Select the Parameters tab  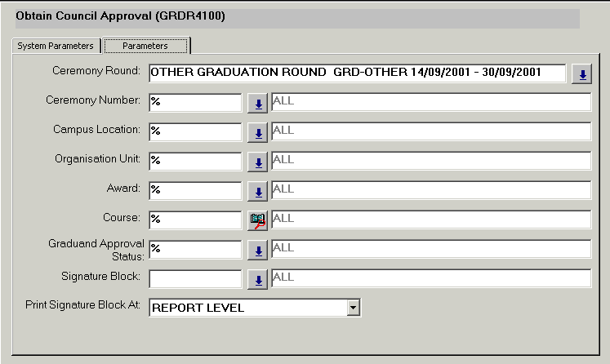tap(145, 46)
